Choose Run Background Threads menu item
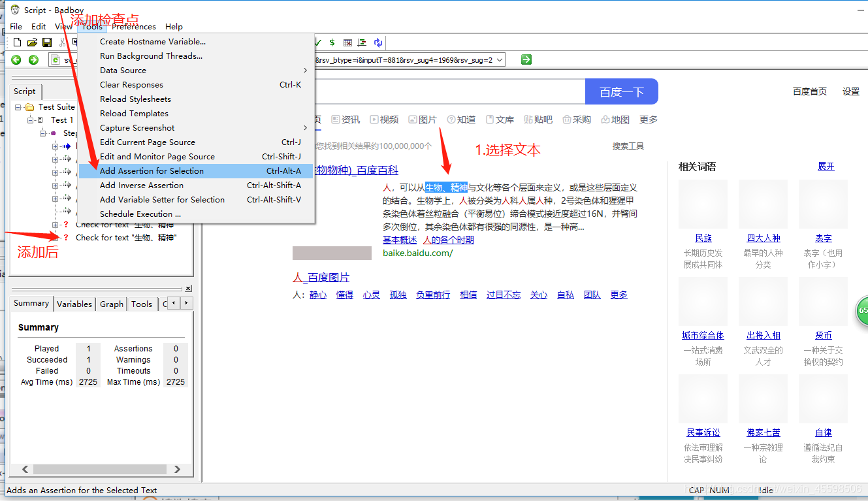The width and height of the screenshot is (868, 501). [x=197, y=56]
